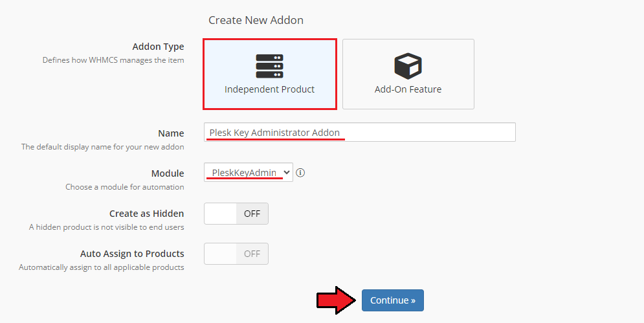Image resolution: width=644 pixels, height=323 pixels.
Task: Toggle the Auto Assign to Products switch
Action: click(x=236, y=254)
